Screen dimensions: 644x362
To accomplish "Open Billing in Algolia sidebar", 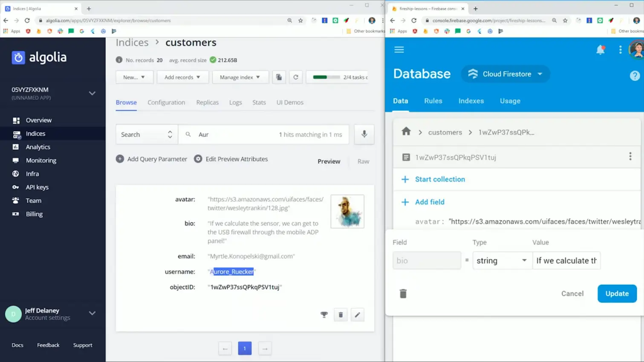I will (34, 214).
